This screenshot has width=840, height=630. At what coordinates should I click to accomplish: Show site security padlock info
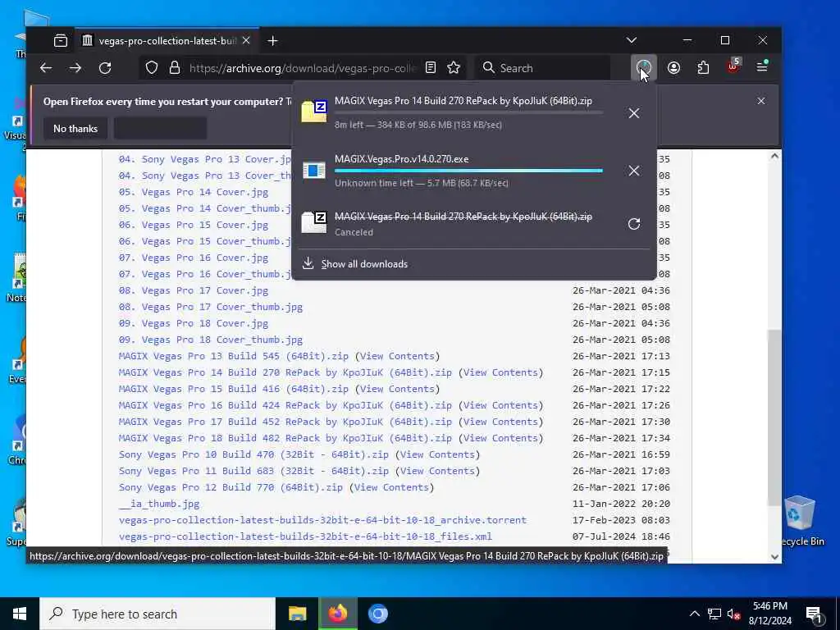click(175, 68)
